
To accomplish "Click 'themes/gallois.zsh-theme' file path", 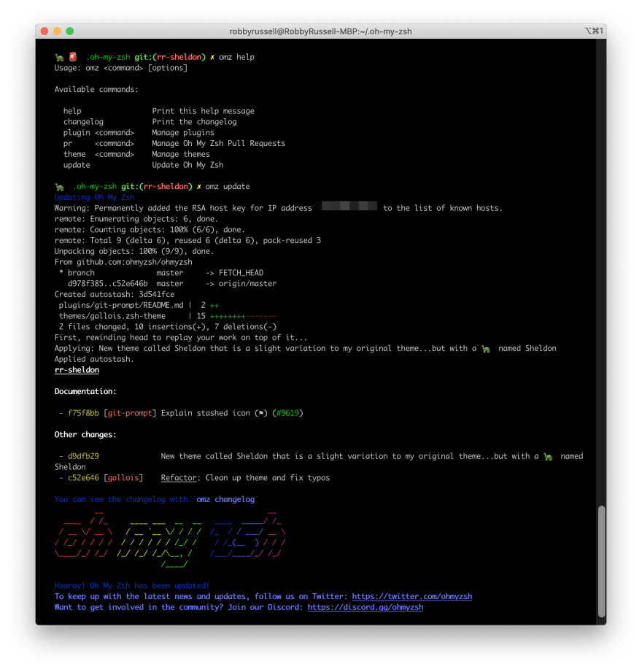I will pos(112,316).
